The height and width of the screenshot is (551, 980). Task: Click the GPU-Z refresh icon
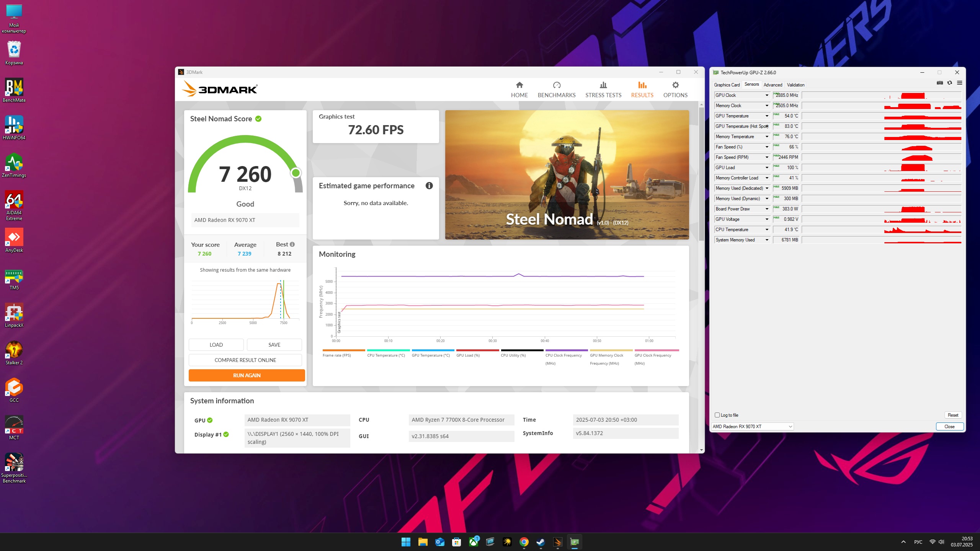950,83
